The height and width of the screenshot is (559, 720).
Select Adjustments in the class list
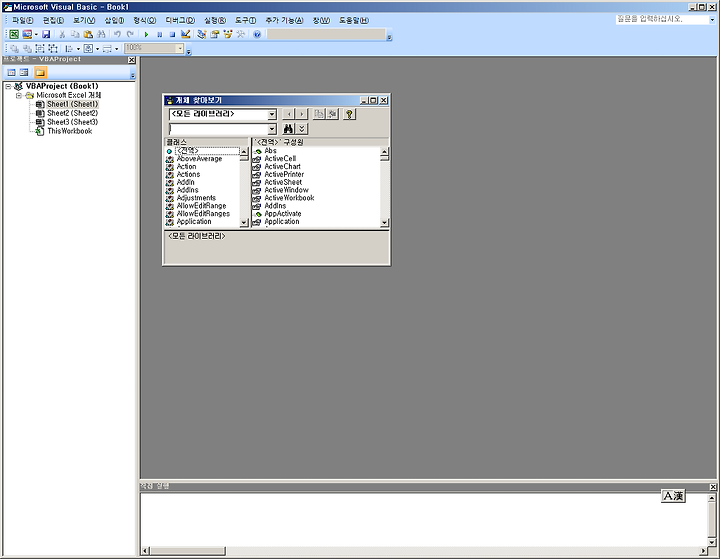[196, 198]
